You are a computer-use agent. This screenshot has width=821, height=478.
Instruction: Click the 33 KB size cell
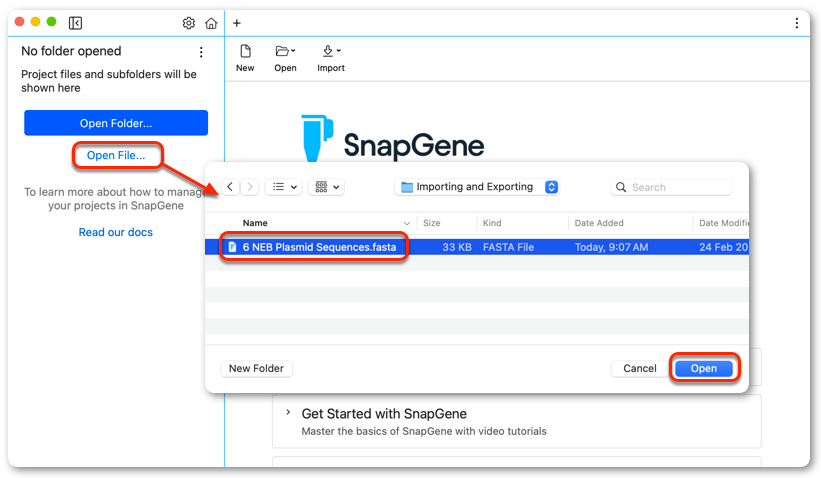[x=457, y=247]
